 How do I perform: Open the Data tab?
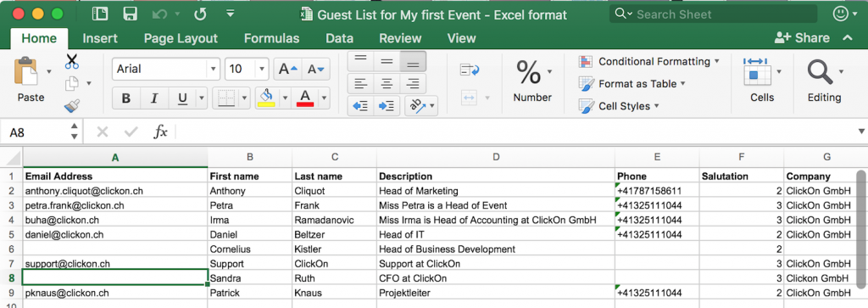pos(339,38)
